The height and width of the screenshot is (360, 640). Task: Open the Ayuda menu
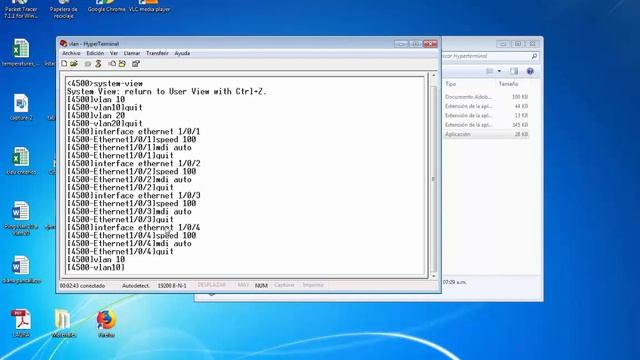[x=182, y=53]
